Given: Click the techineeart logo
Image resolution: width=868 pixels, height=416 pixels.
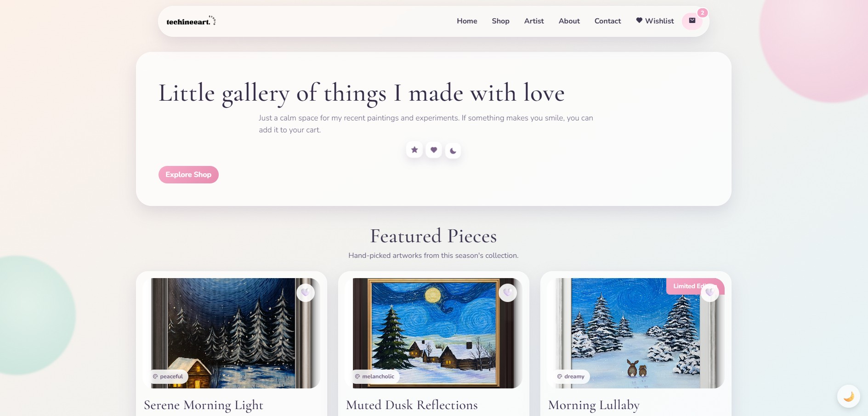Looking at the screenshot, I should pos(191,21).
